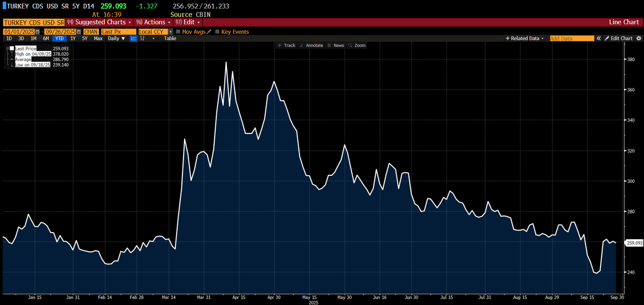
Task: Enable the Mov Avgs checkbox
Action: coord(178,32)
